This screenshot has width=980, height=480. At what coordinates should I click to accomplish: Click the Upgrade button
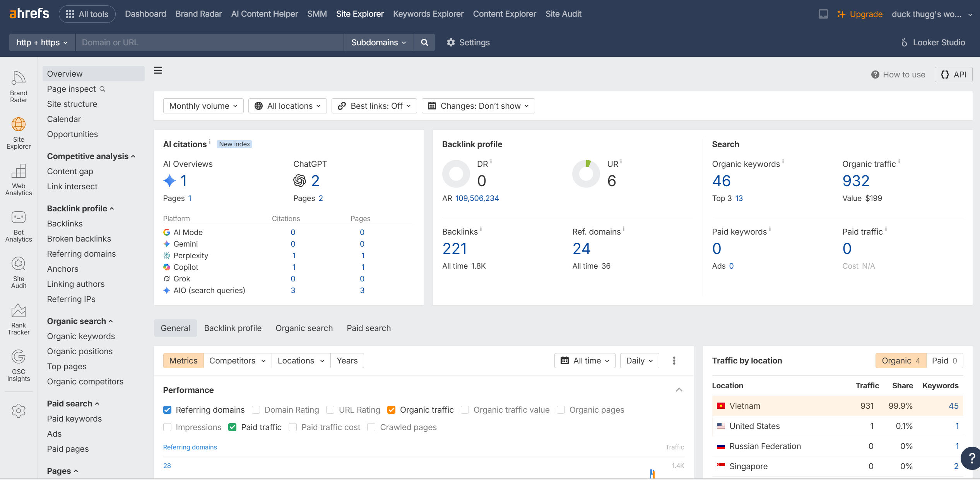coord(860,14)
